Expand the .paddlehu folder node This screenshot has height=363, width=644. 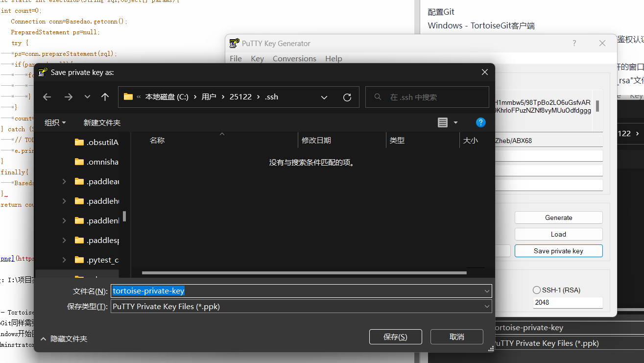[64, 201]
